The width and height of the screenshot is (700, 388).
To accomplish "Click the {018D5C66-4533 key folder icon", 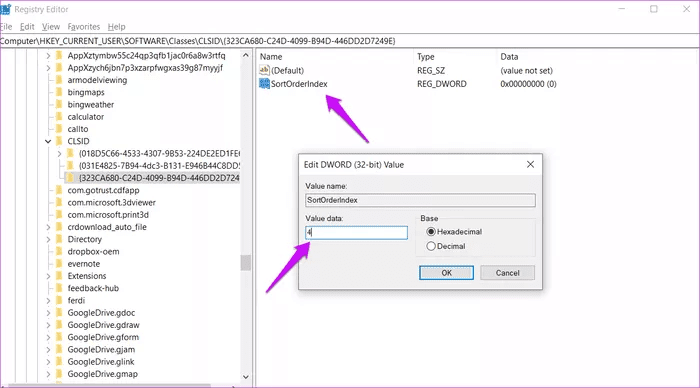I will [x=70, y=153].
